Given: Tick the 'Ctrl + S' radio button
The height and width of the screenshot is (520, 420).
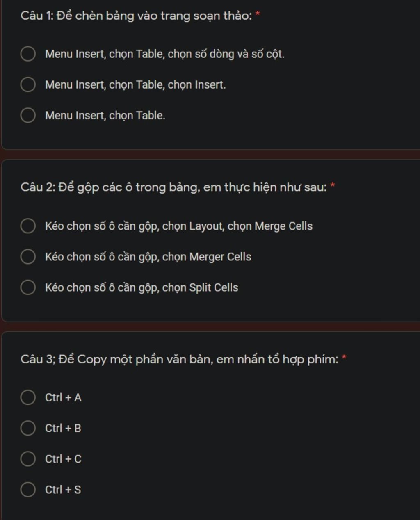Looking at the screenshot, I should click(28, 489).
